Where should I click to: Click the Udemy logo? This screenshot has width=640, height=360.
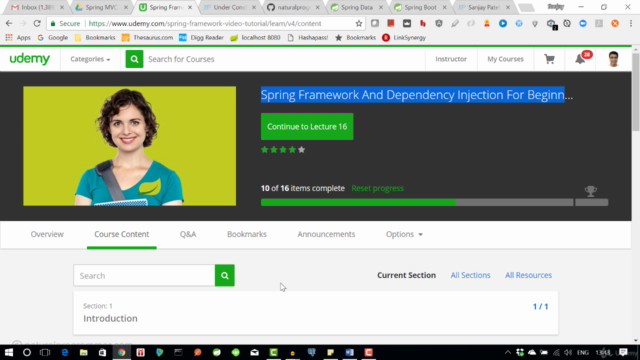click(30, 59)
